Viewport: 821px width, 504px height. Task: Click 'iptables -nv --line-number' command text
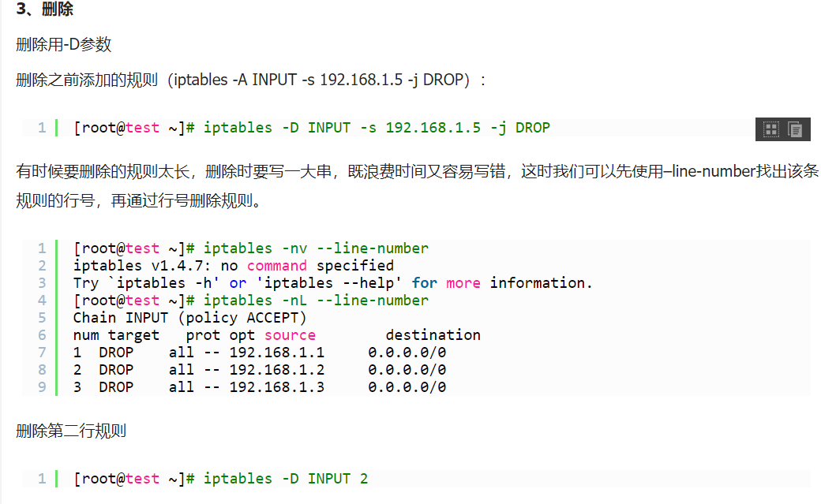(316, 248)
